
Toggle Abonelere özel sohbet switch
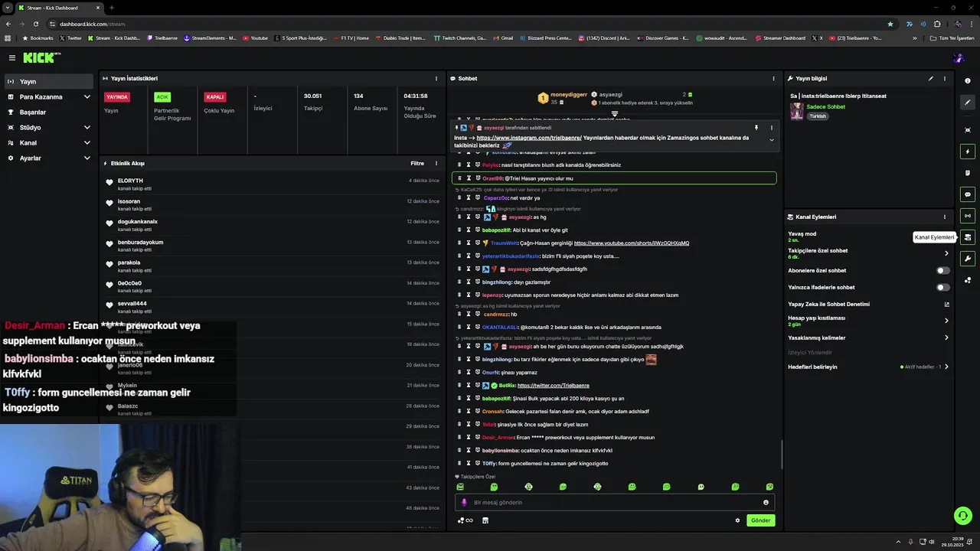(x=943, y=271)
